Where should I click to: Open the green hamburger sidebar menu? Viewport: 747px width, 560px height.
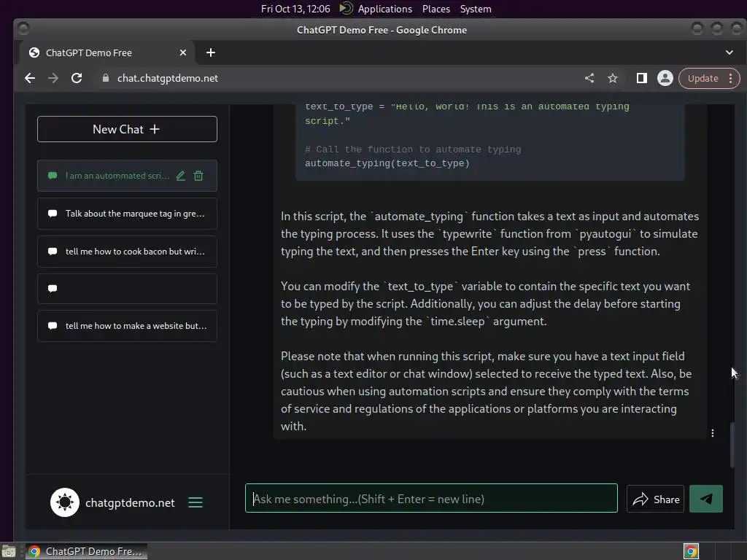tap(196, 502)
